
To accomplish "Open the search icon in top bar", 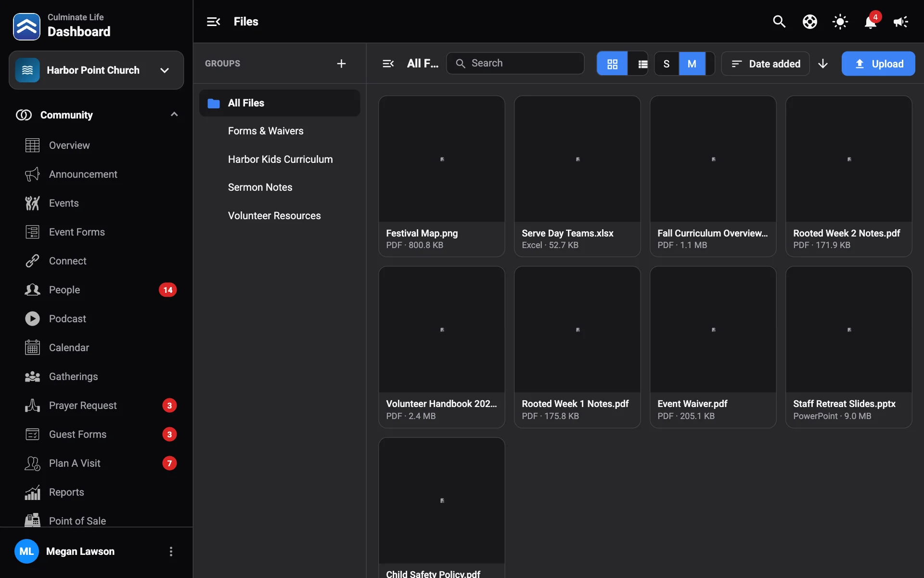I will coord(779,22).
